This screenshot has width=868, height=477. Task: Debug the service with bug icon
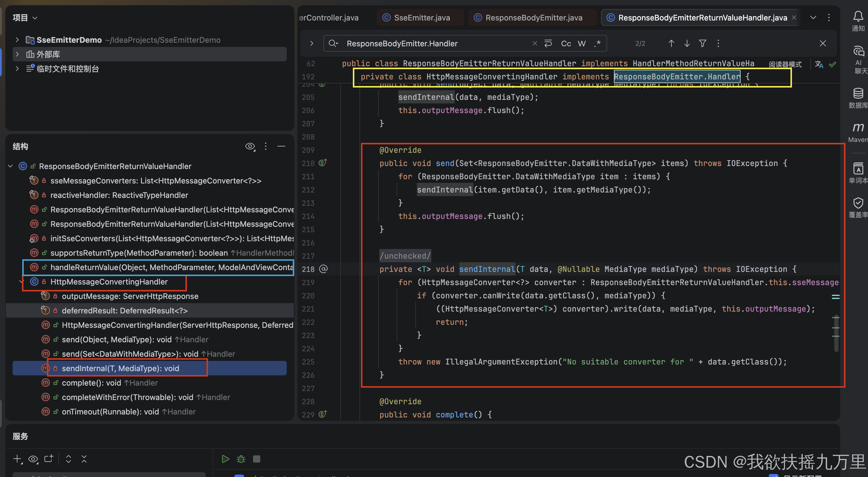(x=241, y=459)
